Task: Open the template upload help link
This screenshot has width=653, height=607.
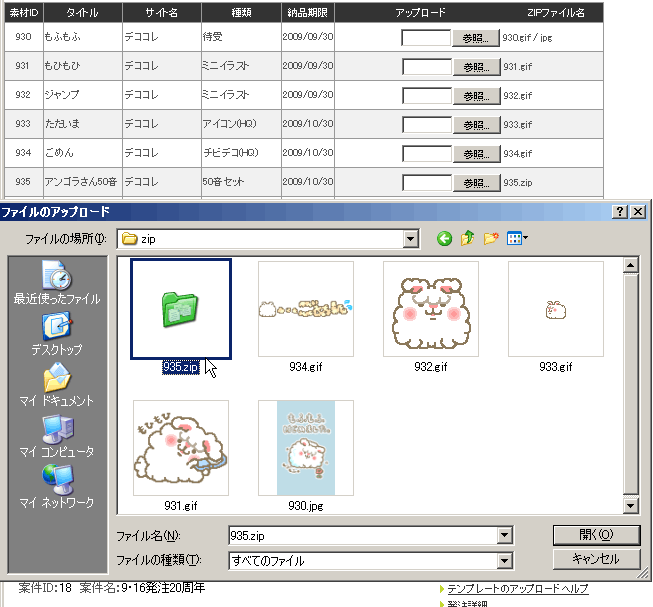Action: 517,589
